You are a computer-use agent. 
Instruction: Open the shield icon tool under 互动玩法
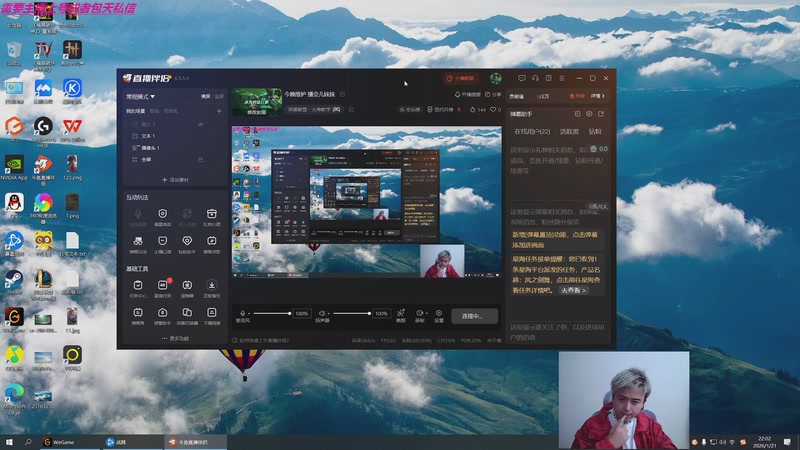[x=163, y=214]
